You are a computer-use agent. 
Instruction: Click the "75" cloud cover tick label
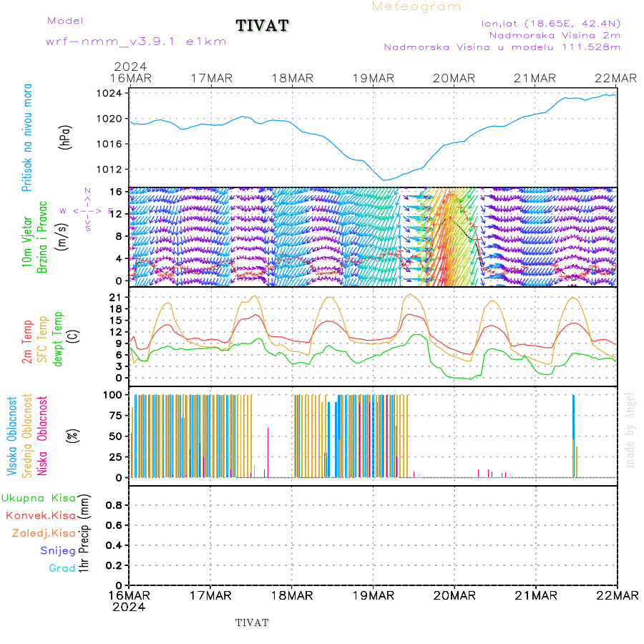pyautogui.click(x=116, y=416)
